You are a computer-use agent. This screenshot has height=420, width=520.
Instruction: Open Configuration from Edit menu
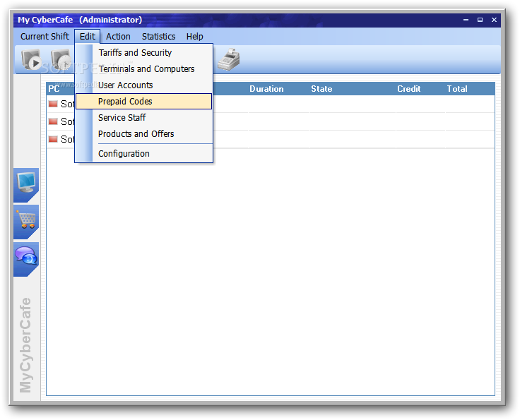pyautogui.click(x=144, y=154)
